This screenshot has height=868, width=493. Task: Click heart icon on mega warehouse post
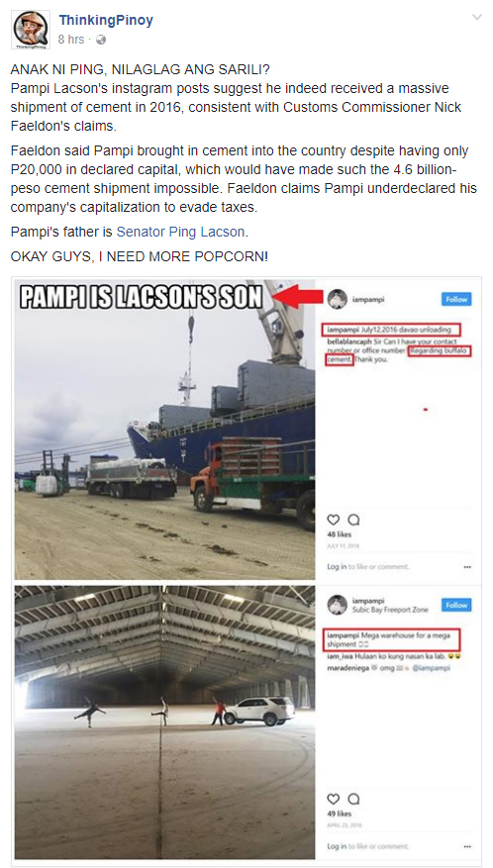click(x=333, y=799)
